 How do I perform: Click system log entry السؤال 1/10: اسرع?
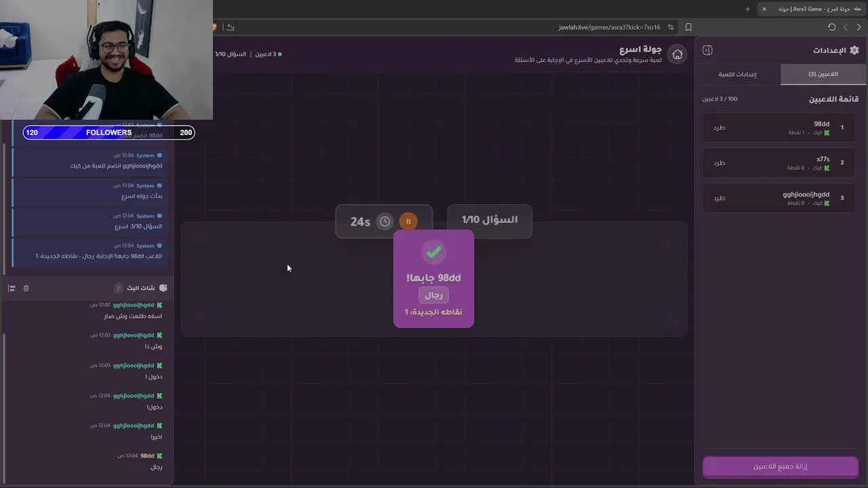(138, 226)
